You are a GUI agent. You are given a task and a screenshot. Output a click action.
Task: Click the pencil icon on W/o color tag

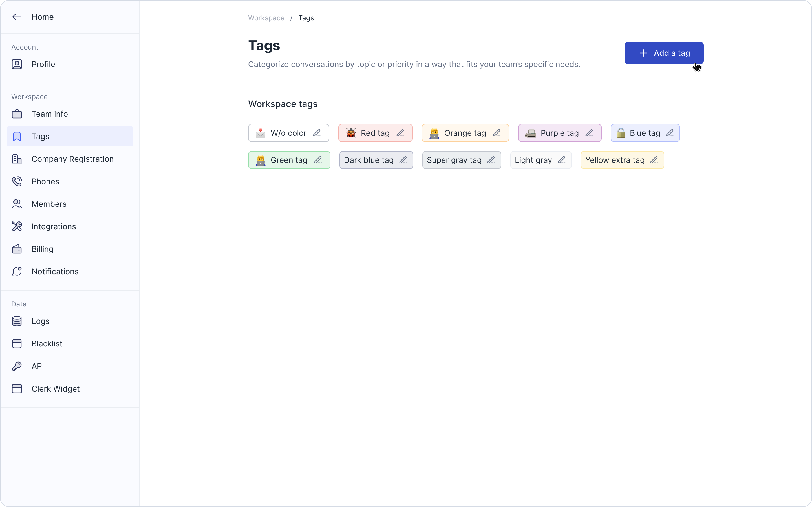(317, 133)
